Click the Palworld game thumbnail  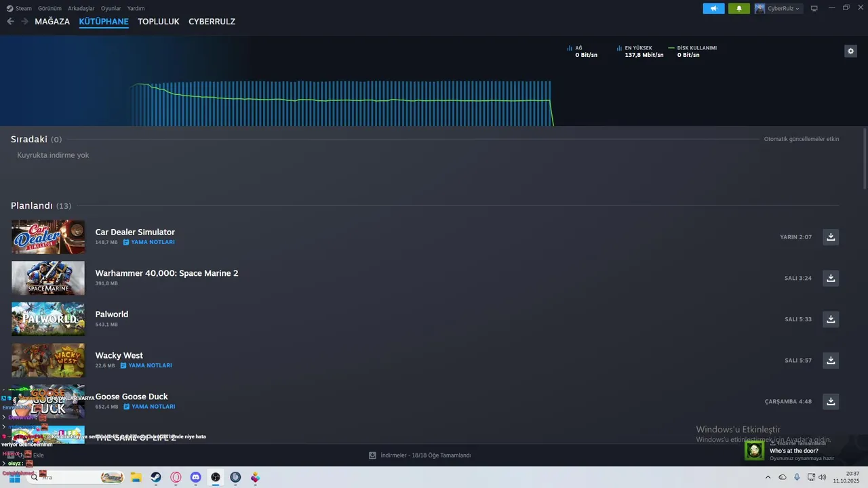(48, 319)
